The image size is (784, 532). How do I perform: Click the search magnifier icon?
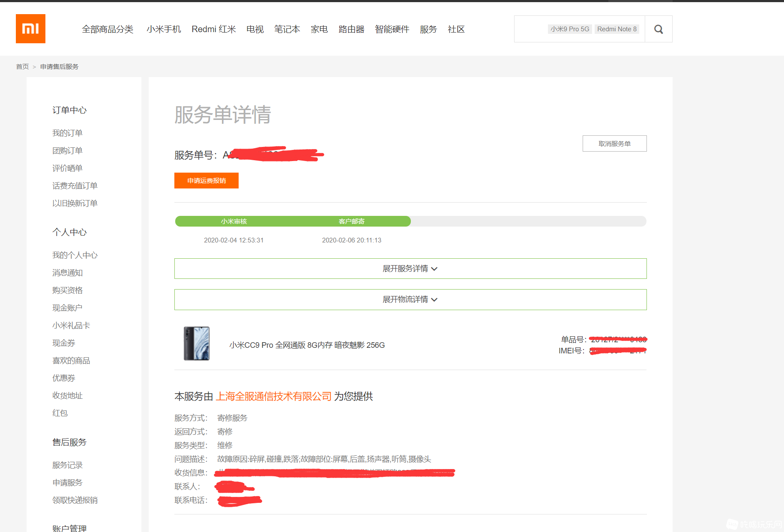click(658, 29)
